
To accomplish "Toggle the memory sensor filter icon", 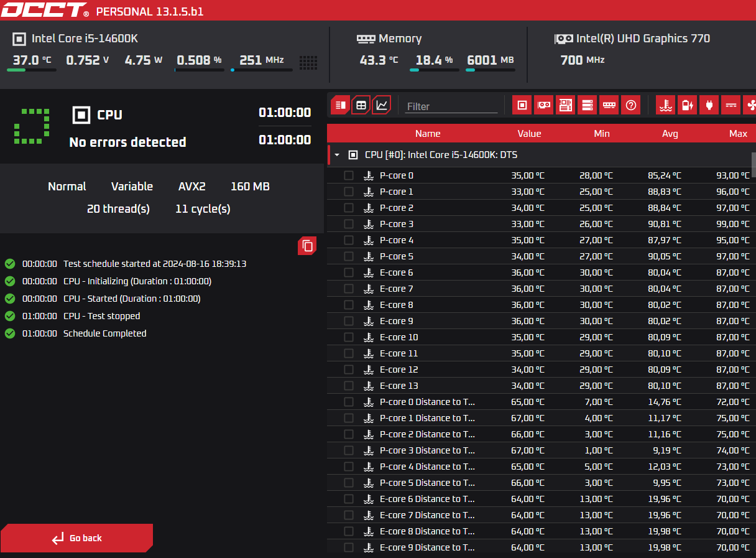I will tap(609, 105).
